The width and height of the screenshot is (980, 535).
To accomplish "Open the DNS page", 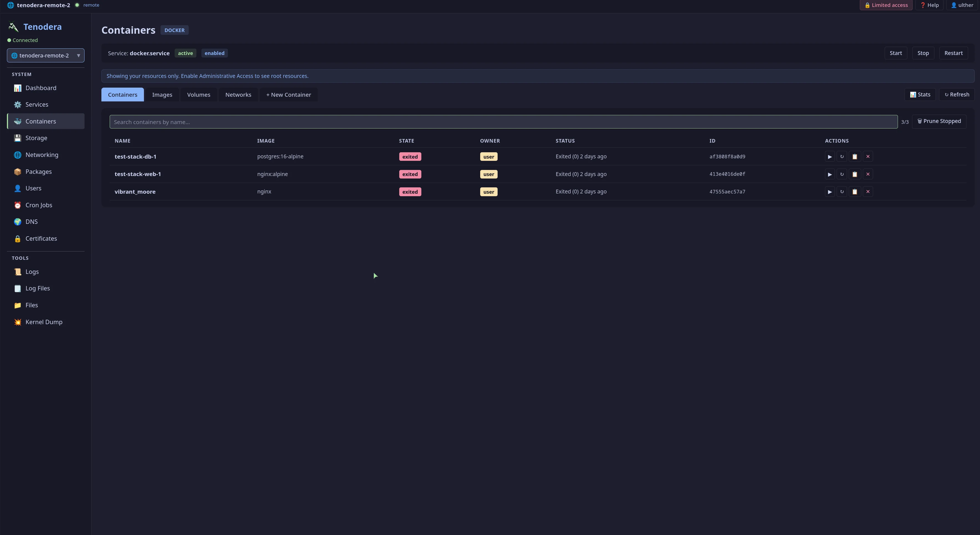I will 46,222.
